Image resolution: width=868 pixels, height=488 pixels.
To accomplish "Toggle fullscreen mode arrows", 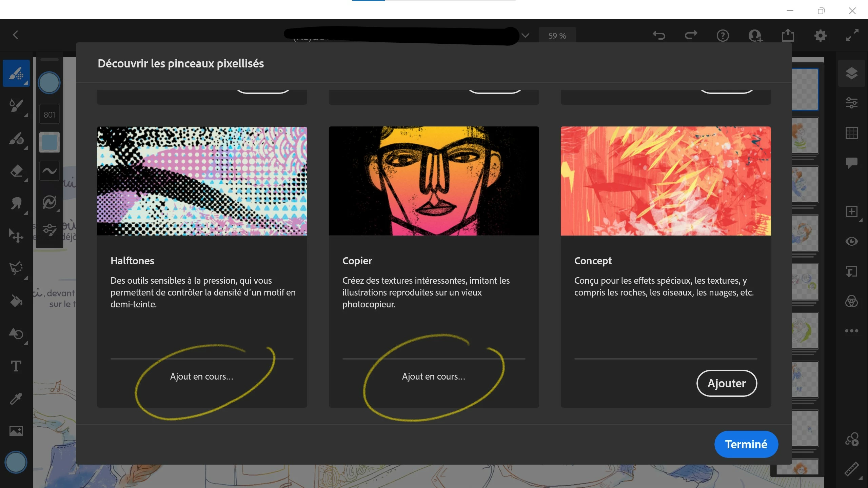I will [x=852, y=35].
